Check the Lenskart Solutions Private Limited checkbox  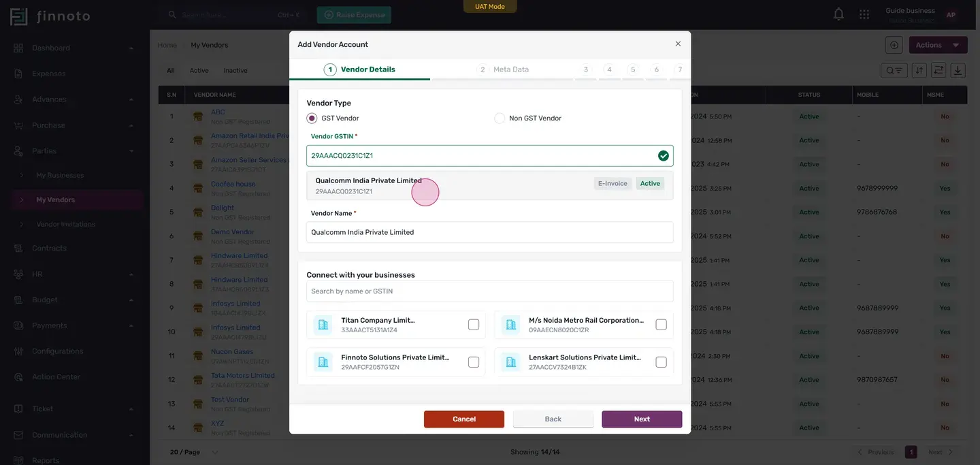click(661, 362)
